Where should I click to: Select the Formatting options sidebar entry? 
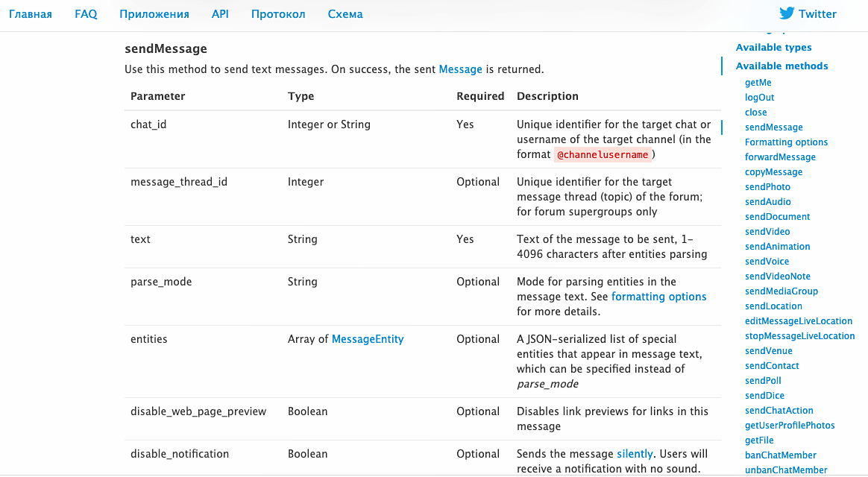tap(786, 142)
